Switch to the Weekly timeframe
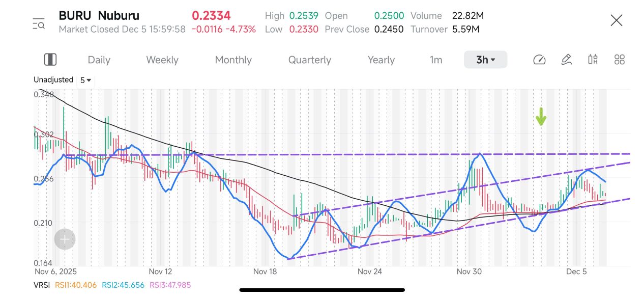 click(162, 60)
